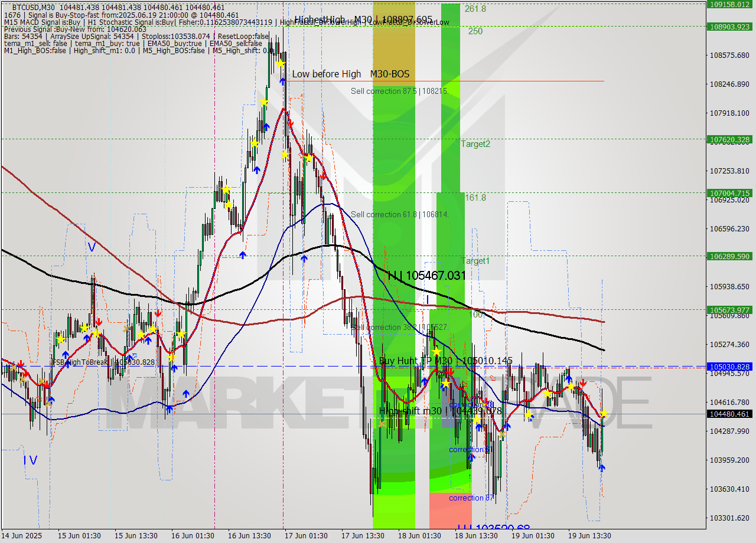The height and width of the screenshot is (543, 756).
Task: Select the Target1 label on the green zone
Action: coord(475,260)
